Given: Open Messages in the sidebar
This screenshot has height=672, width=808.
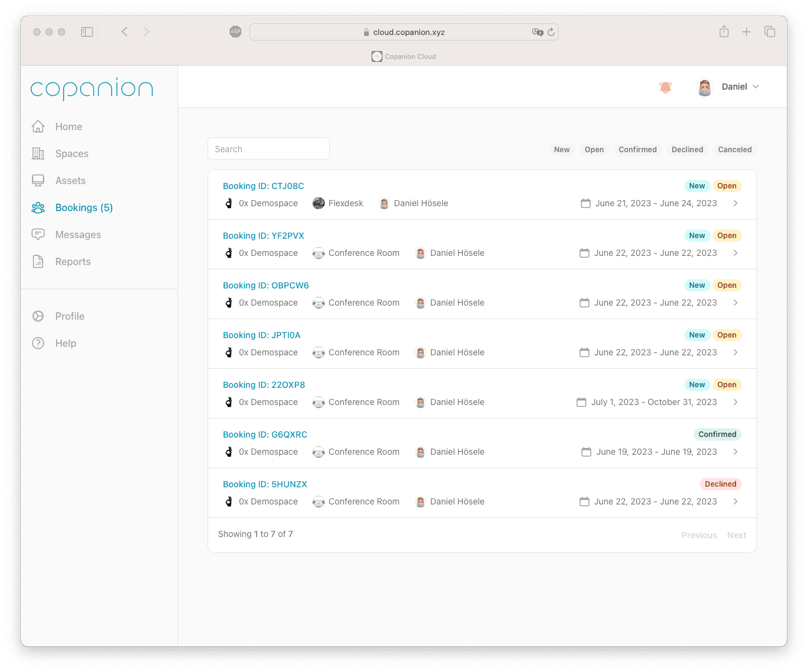Looking at the screenshot, I should (77, 234).
